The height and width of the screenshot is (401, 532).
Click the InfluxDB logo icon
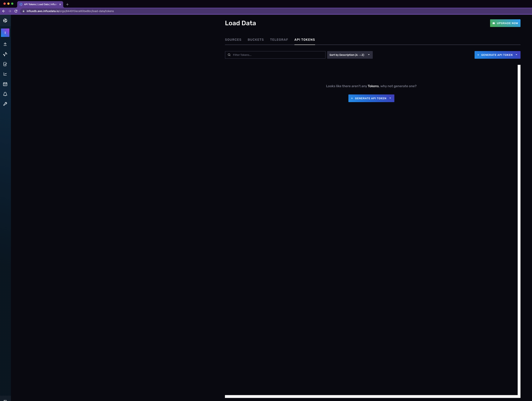click(5, 21)
